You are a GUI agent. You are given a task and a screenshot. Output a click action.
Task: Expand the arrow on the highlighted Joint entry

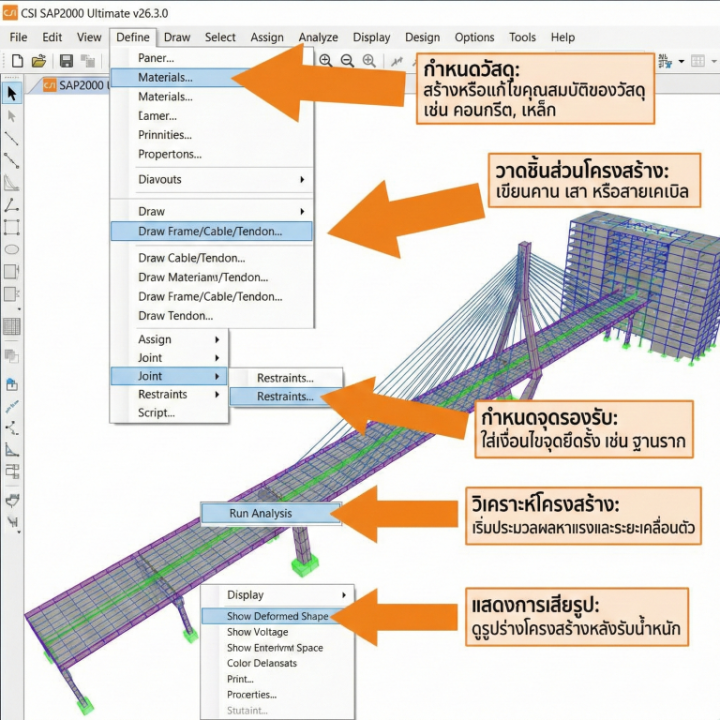point(217,377)
